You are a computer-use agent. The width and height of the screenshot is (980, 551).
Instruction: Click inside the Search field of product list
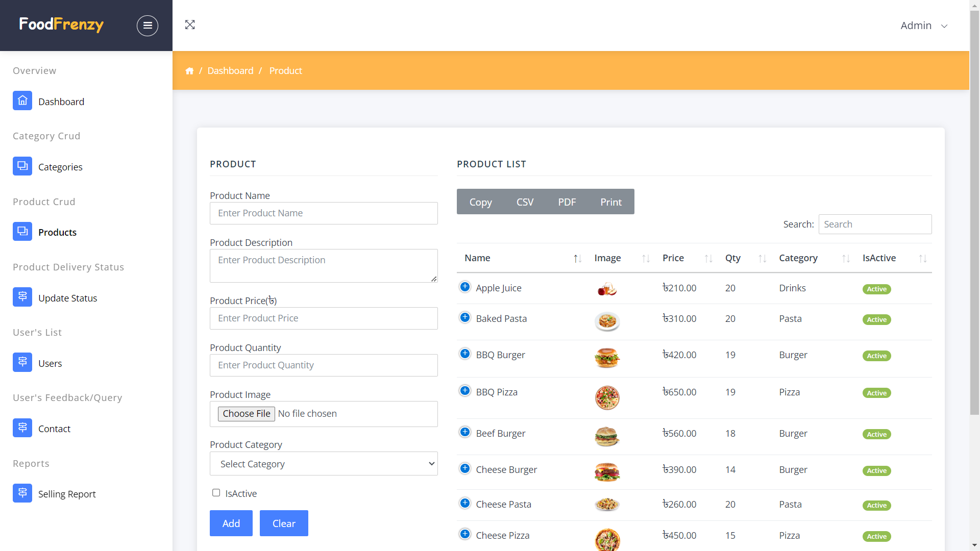pyautogui.click(x=875, y=224)
